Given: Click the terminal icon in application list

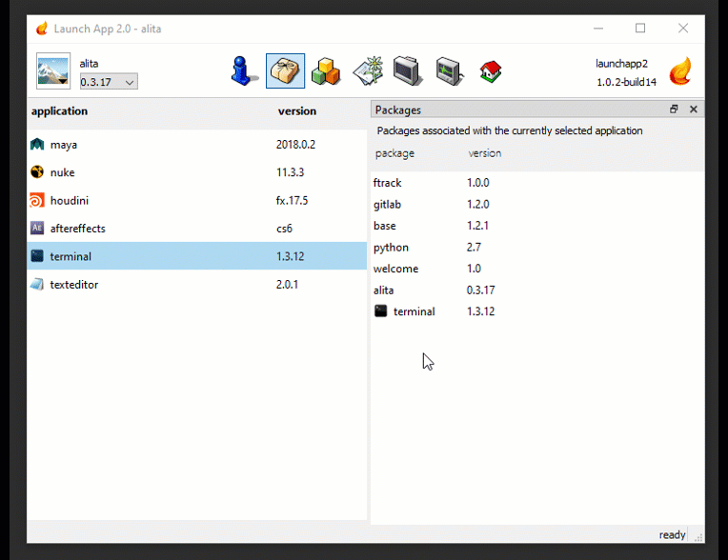Looking at the screenshot, I should pos(37,255).
